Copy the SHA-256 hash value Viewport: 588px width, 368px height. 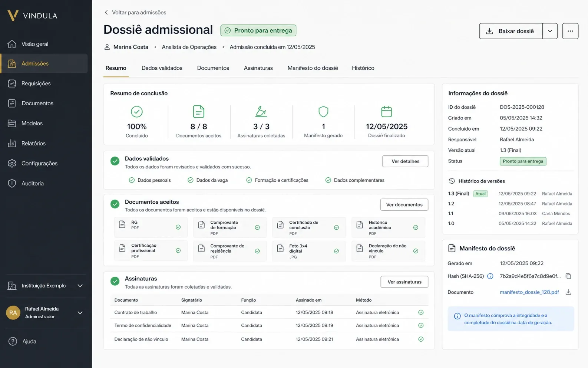click(x=568, y=276)
